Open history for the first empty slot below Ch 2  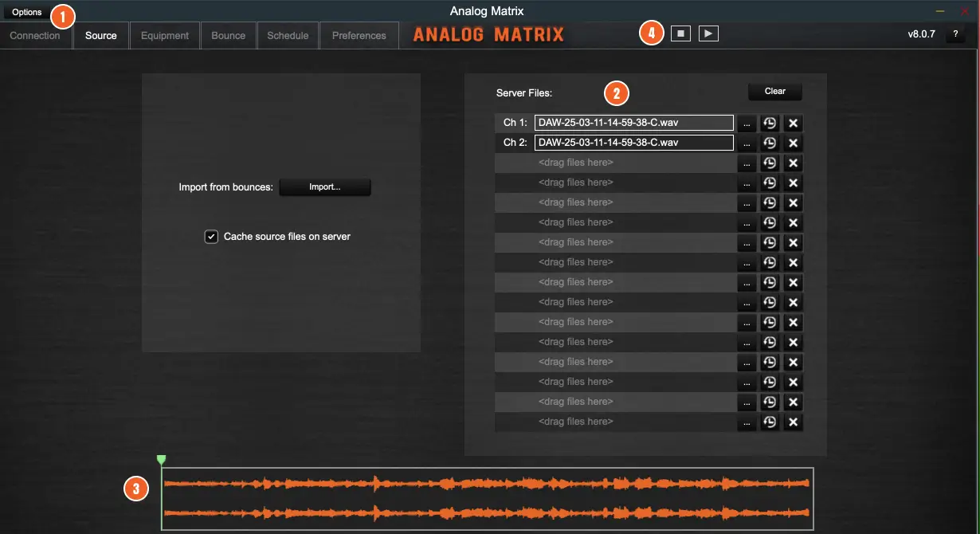[x=770, y=163]
